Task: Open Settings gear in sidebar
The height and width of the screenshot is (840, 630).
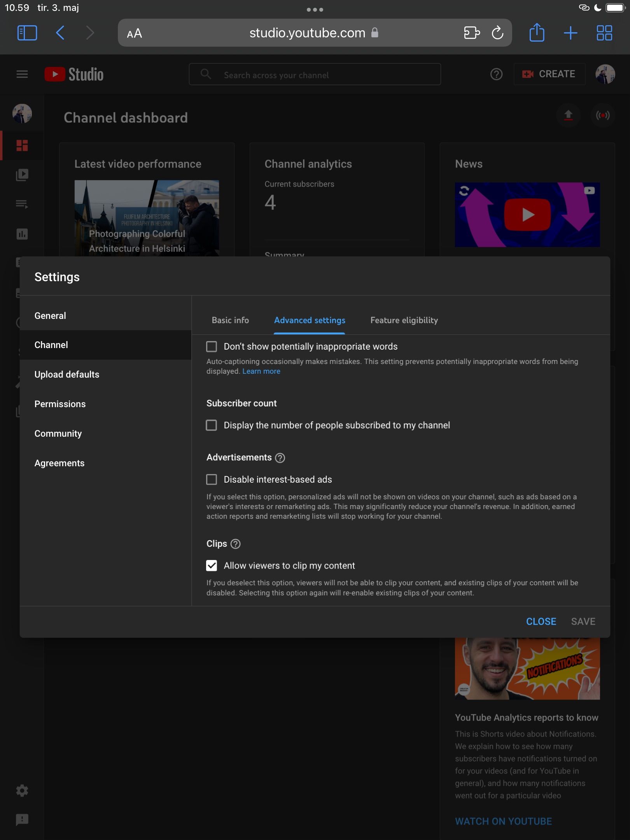Action: pyautogui.click(x=22, y=791)
